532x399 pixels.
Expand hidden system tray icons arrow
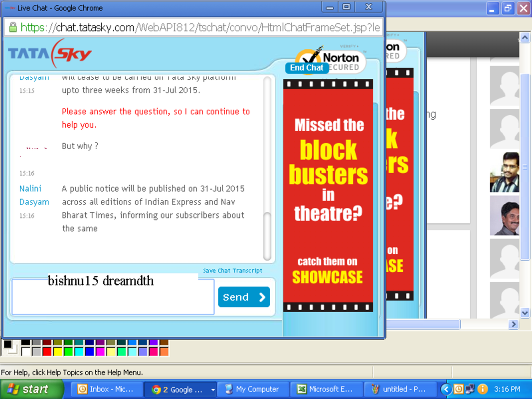(446, 389)
